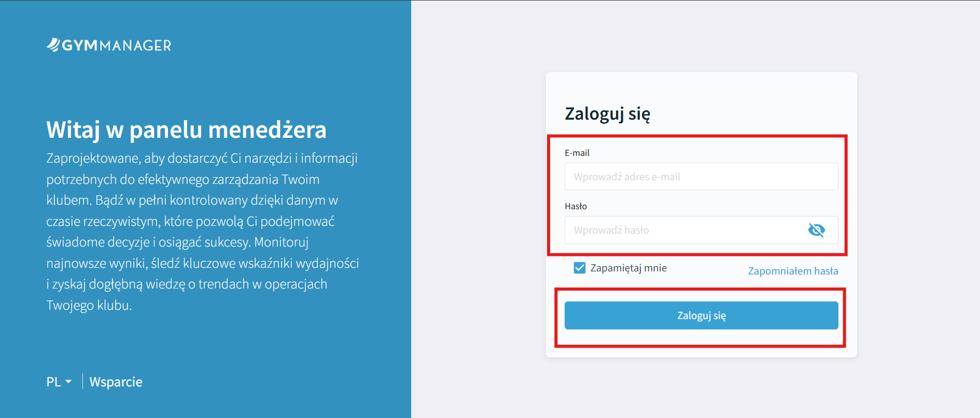Screen dimensions: 980x418
Task: Click the caret arrow beside PL
Action: [x=68, y=382]
